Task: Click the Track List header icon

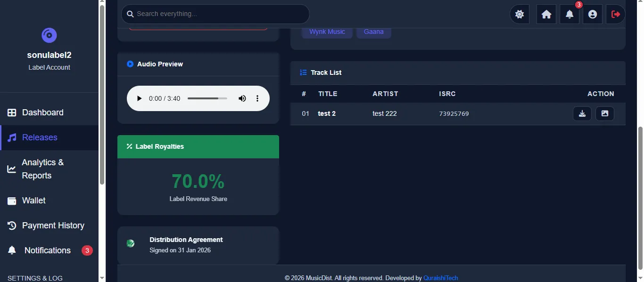Action: click(303, 73)
